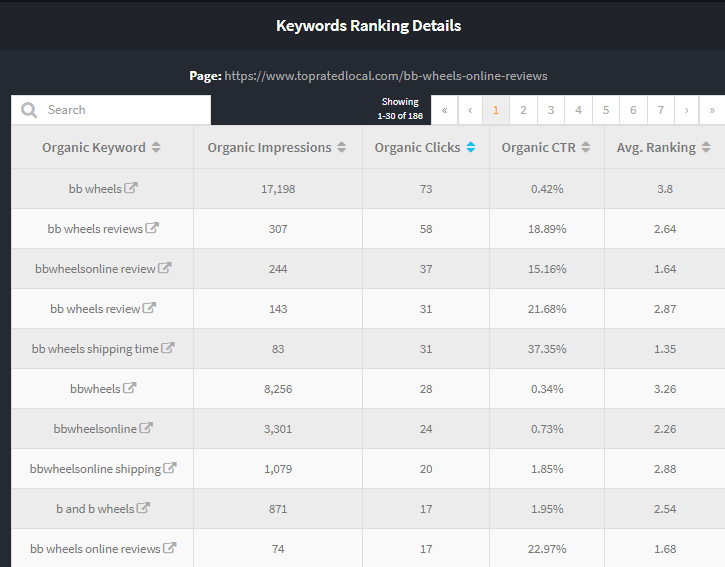Viewport: 725px width, 567px height.
Task: Select pagination page 1
Action: pyautogui.click(x=496, y=110)
